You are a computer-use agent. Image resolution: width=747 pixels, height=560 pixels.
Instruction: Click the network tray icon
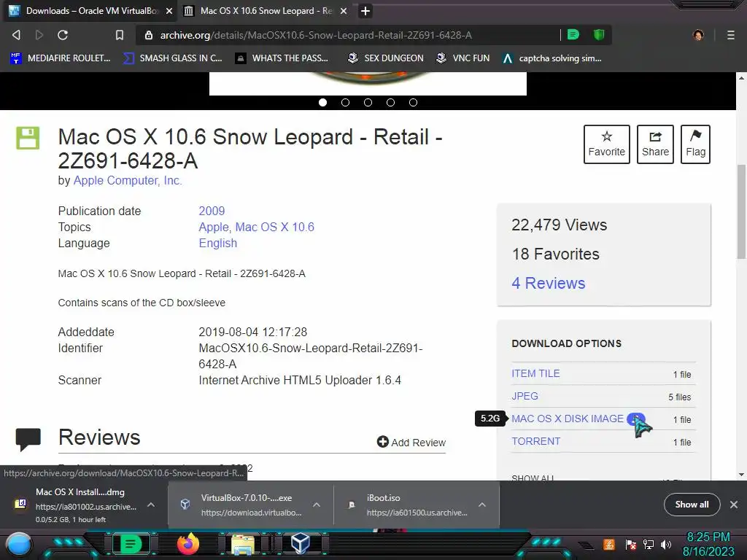click(649, 545)
